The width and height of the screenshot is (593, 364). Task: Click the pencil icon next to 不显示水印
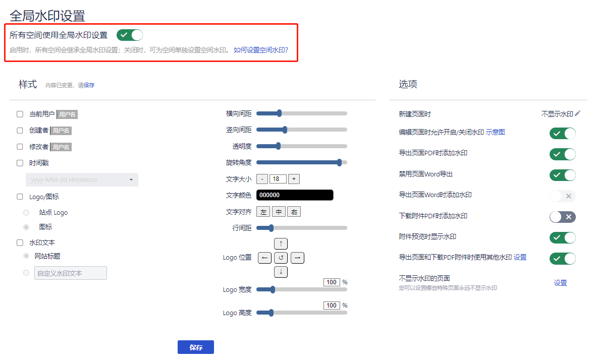tap(577, 114)
